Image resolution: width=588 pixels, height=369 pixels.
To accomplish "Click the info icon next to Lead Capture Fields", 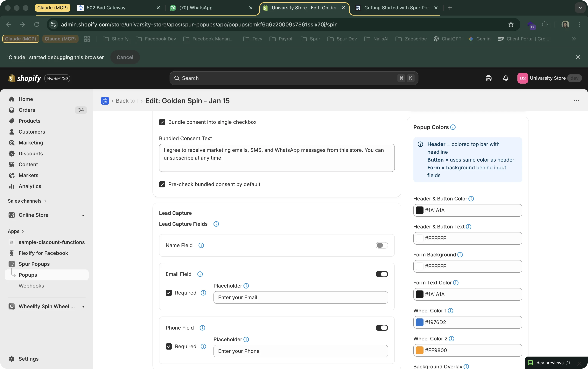I will [216, 224].
